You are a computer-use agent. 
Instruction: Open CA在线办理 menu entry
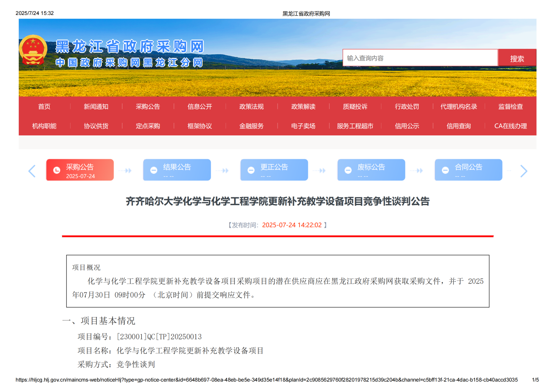510,126
